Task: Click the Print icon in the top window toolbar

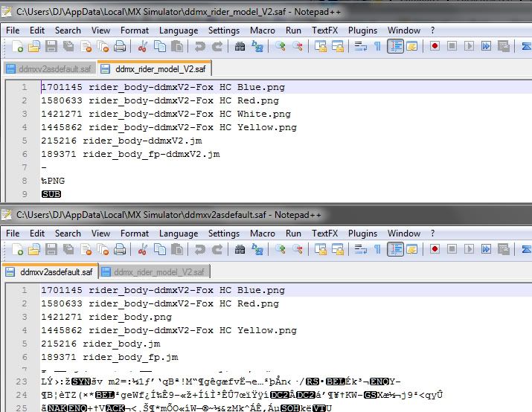Action: 119,47
